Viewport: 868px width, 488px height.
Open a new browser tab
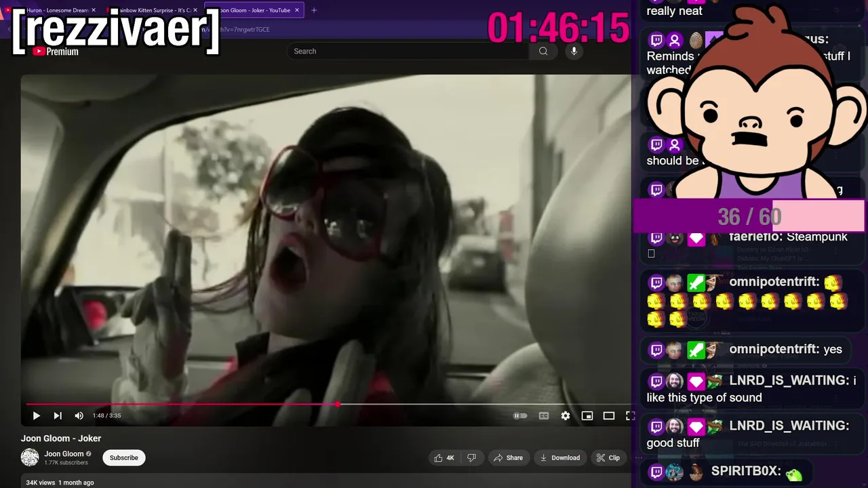click(313, 10)
